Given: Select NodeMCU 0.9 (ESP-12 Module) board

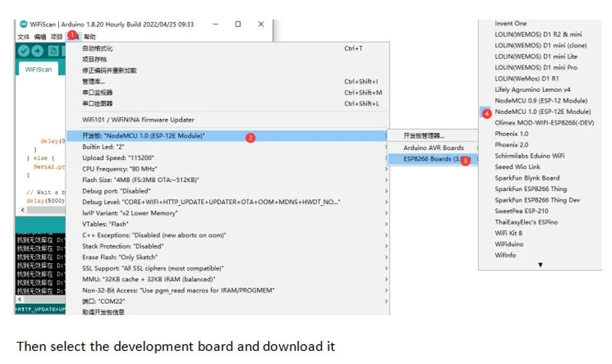Looking at the screenshot, I should click(540, 101).
